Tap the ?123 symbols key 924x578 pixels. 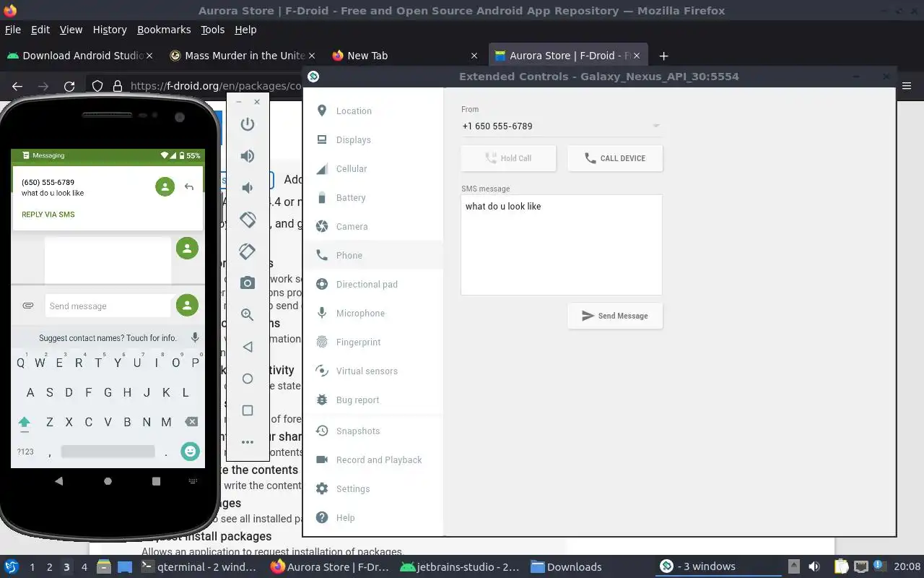[x=25, y=452]
